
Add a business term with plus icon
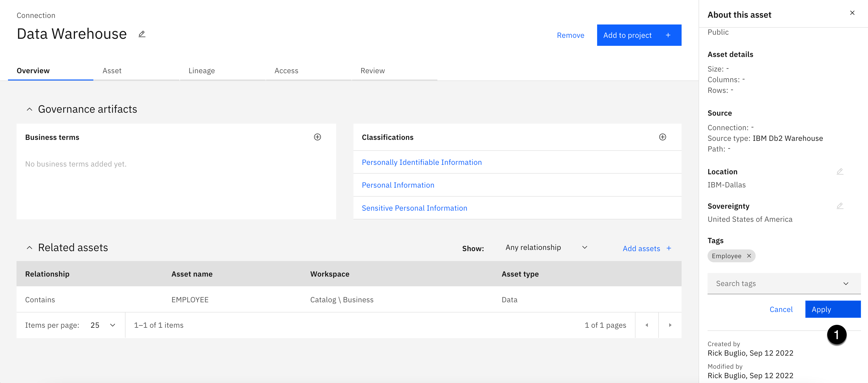tap(317, 137)
